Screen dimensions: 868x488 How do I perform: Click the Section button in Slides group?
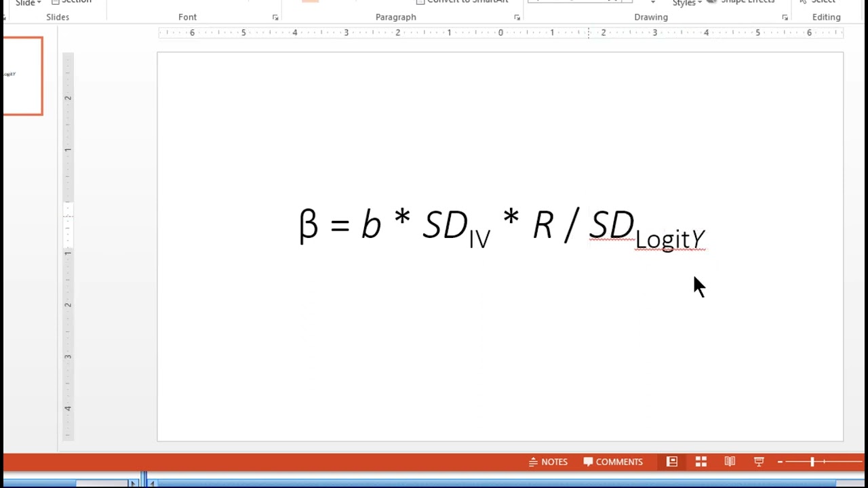pos(72,2)
